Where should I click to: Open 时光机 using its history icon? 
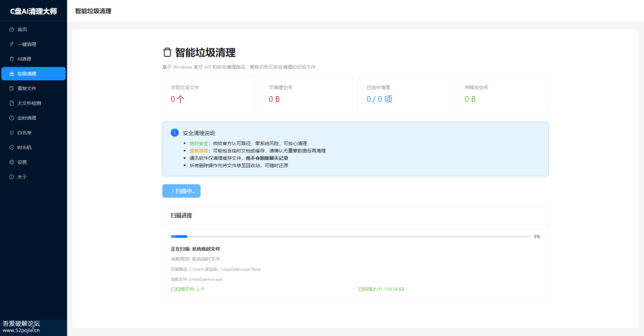click(11, 148)
